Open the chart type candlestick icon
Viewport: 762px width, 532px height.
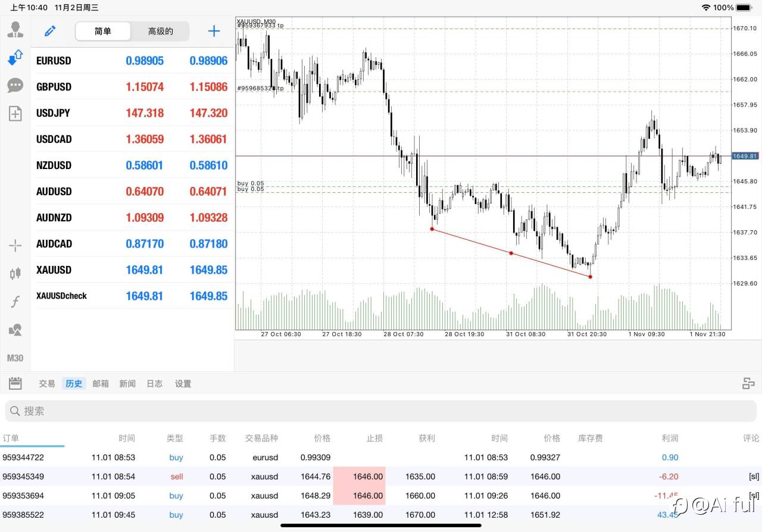[x=15, y=273]
